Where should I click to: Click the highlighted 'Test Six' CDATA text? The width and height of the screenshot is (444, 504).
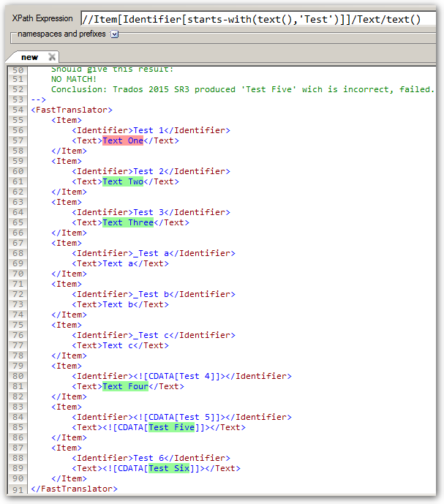pyautogui.click(x=168, y=468)
